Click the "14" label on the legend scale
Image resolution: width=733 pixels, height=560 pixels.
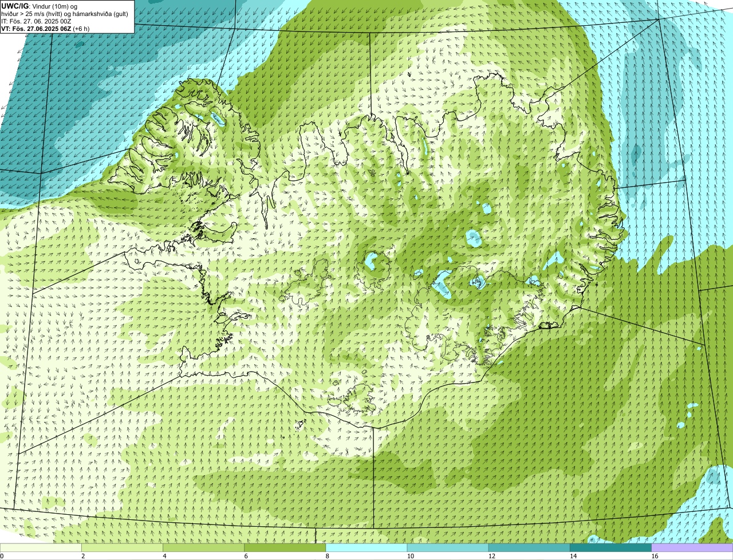click(573, 556)
